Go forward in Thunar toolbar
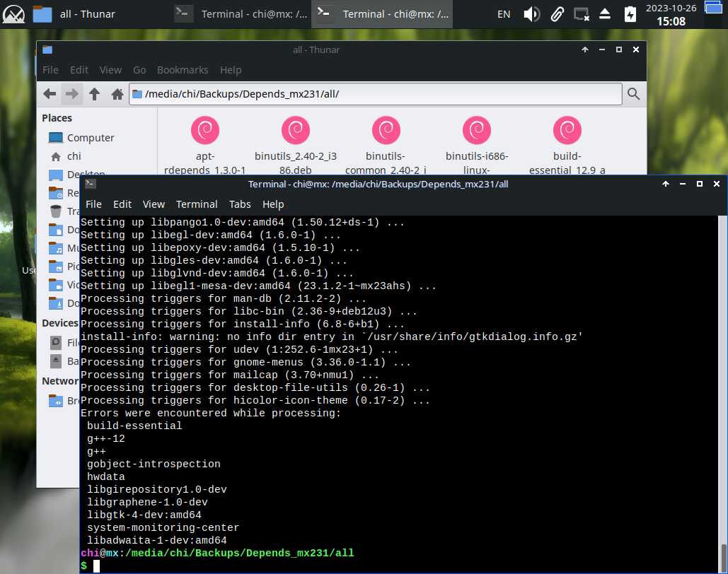The width and height of the screenshot is (728, 574). [71, 94]
